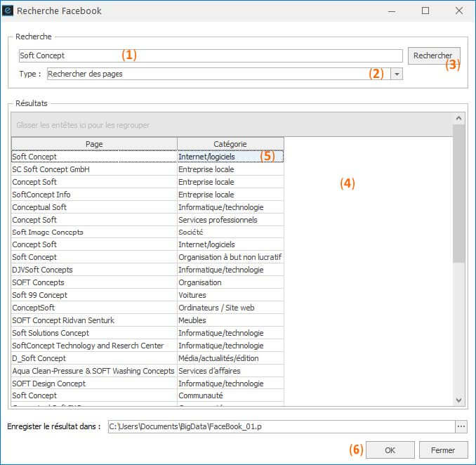Select the ConceptSoft row

tap(147, 308)
